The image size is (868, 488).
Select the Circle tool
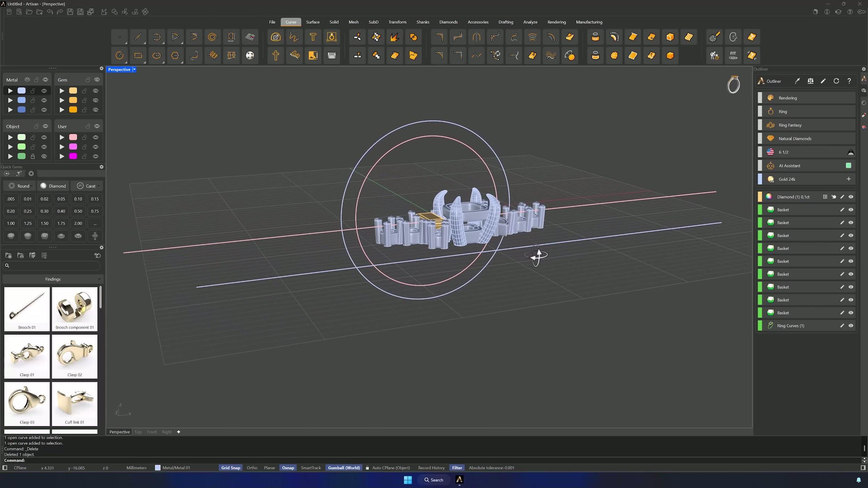119,56
